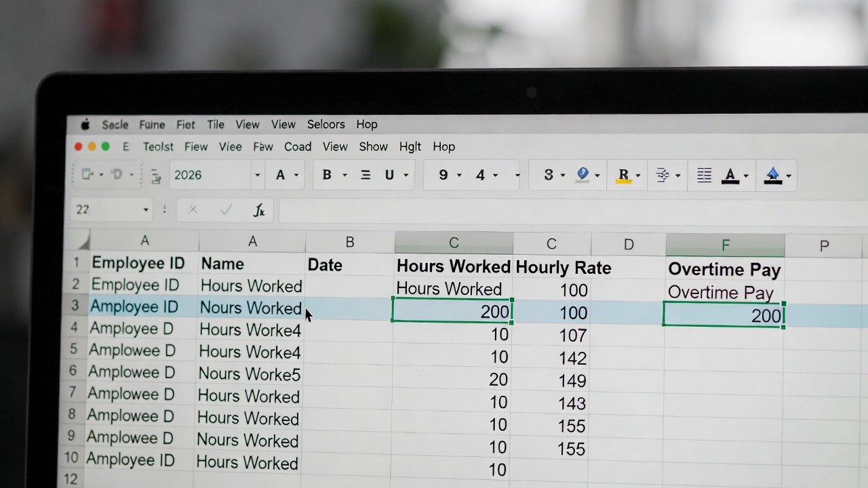Select the Overtime Pay cell containing 200

(724, 315)
